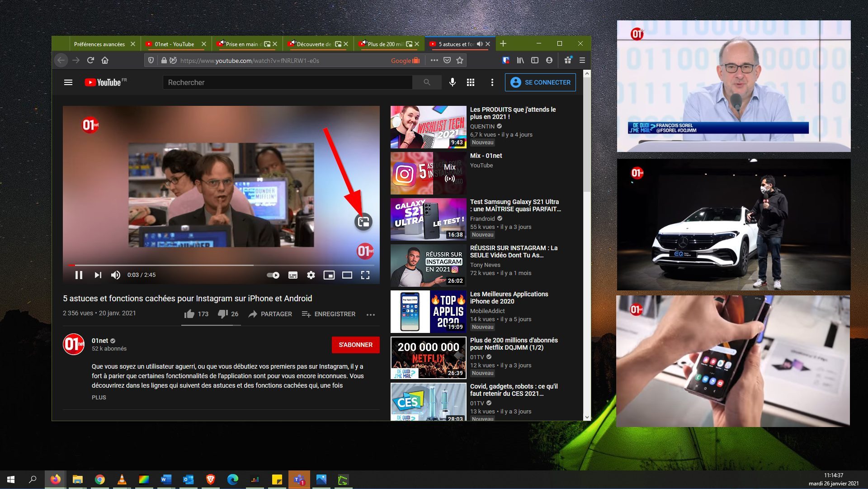The image size is (868, 489).
Task: Click the browser back arrow
Action: 61,60
